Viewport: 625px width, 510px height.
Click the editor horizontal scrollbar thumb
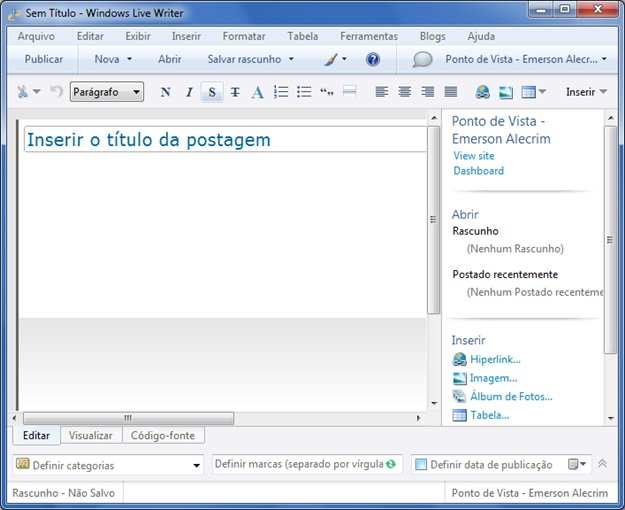(128, 418)
